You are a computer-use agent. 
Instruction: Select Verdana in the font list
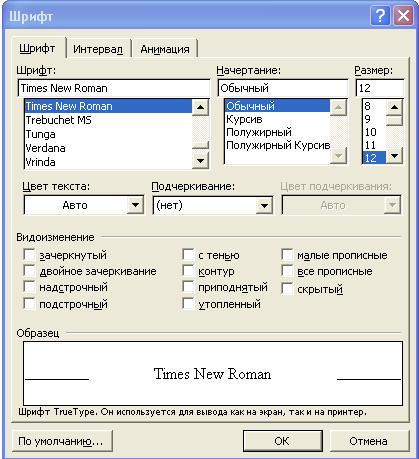[108, 148]
